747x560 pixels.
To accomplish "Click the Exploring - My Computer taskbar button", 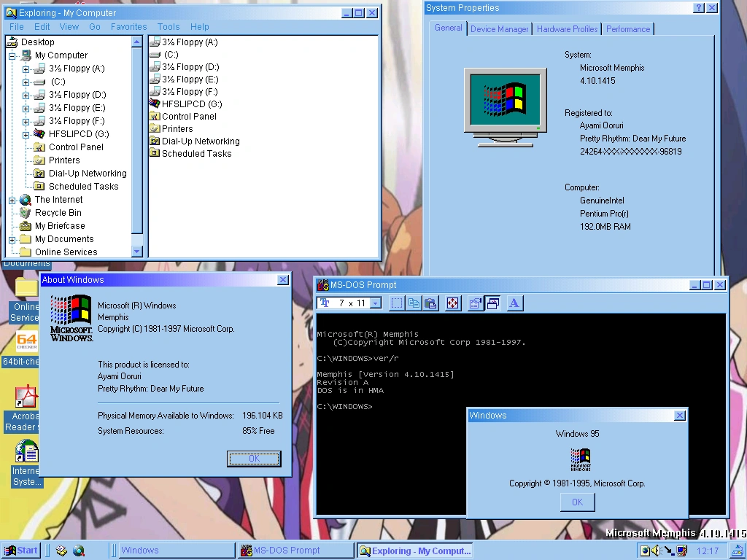I will pos(414,551).
